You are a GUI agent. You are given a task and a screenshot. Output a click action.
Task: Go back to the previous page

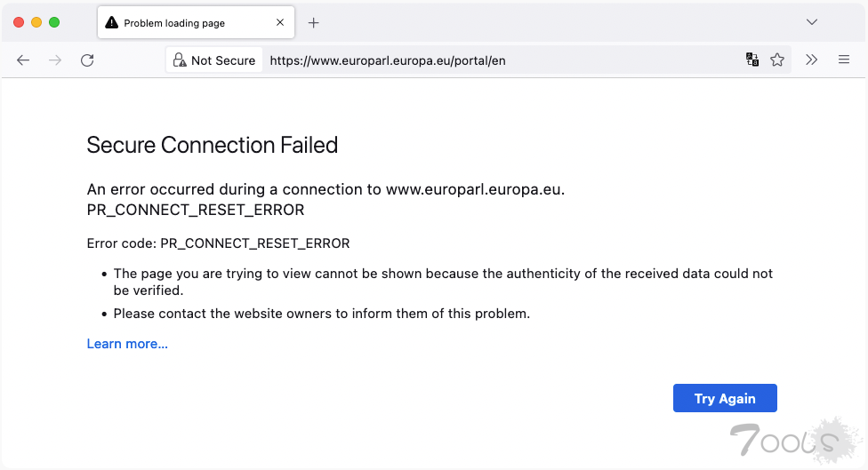click(23, 60)
